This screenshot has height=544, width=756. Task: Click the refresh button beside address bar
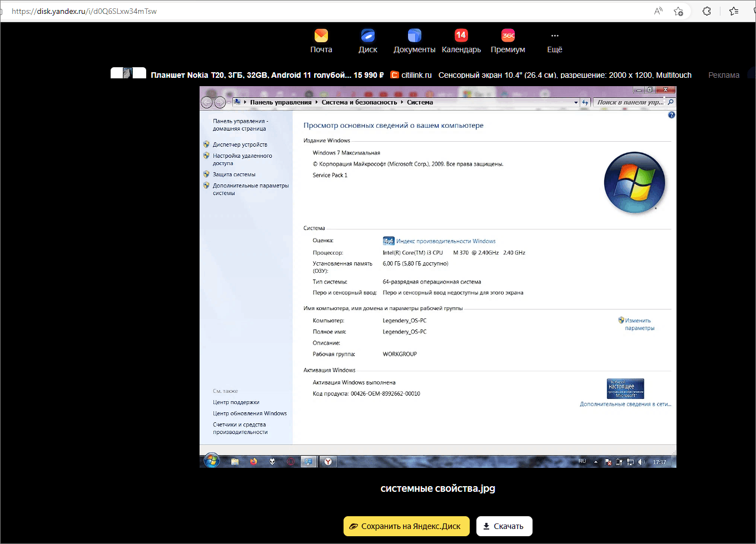[585, 102]
